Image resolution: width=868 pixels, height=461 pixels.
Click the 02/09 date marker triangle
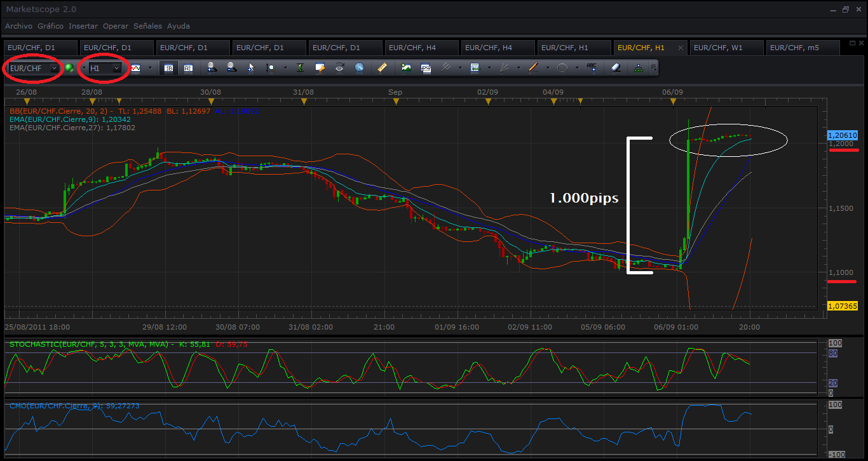[488, 102]
